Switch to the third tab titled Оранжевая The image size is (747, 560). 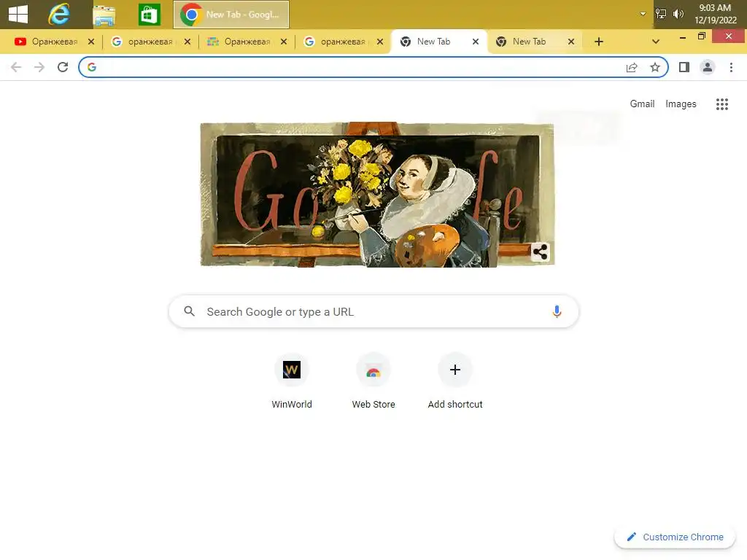tap(239, 42)
